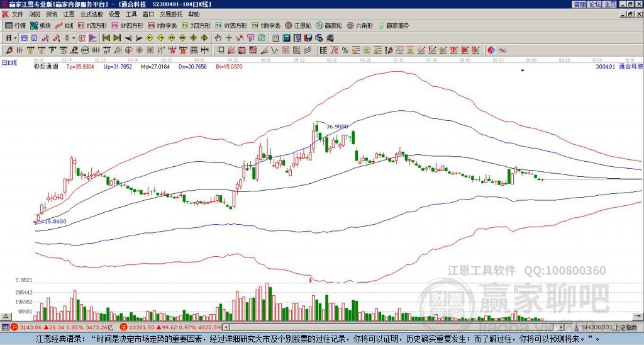
Task: Click the 极反通道 indicator label
Action: (46, 66)
